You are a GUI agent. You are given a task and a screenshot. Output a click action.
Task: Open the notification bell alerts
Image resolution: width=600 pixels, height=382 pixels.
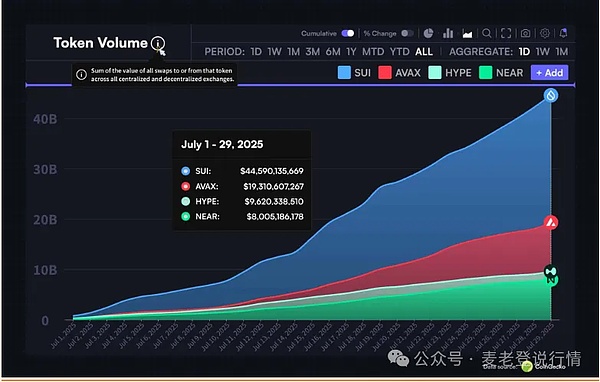pos(563,34)
